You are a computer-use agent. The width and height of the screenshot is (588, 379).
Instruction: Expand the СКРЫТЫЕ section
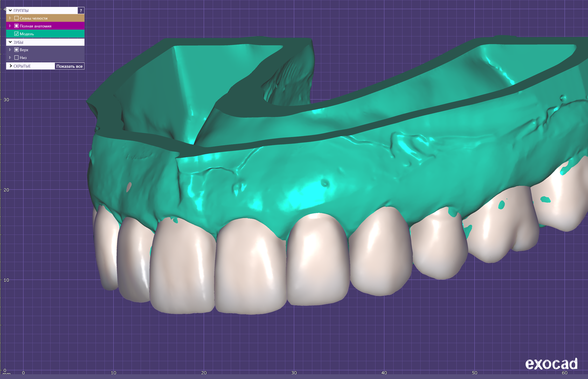[x=10, y=66]
